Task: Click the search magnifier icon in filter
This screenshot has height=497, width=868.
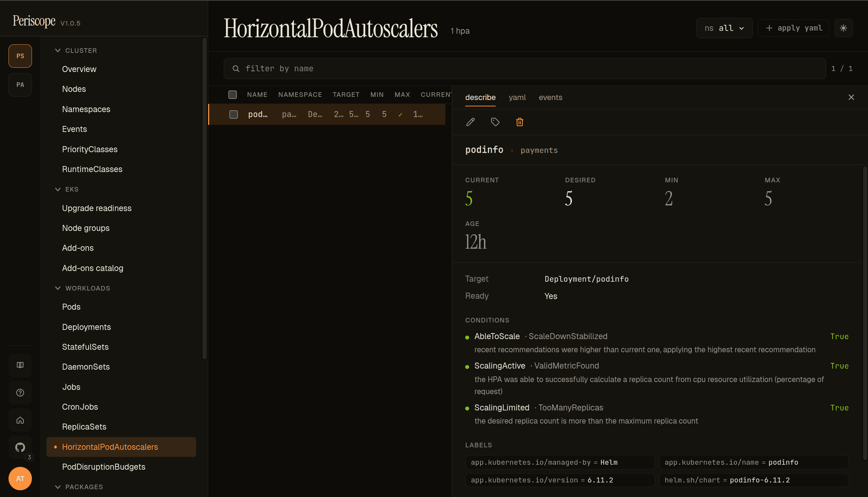Action: coord(236,68)
